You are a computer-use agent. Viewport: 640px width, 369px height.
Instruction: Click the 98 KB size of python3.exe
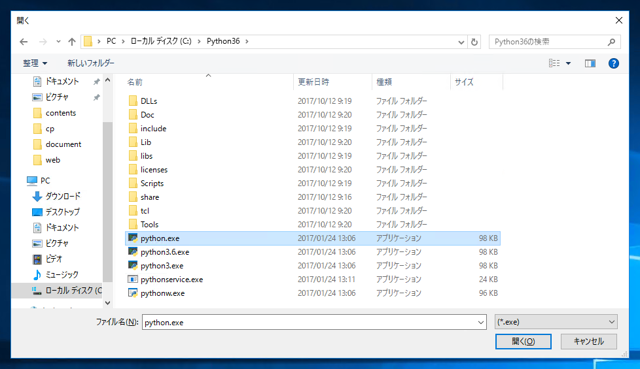(x=488, y=266)
